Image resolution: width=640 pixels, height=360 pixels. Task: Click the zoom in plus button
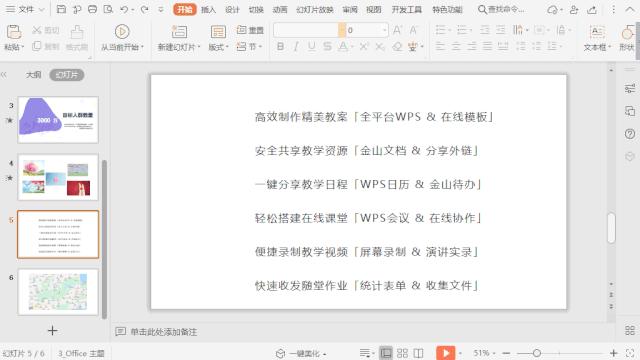613,353
